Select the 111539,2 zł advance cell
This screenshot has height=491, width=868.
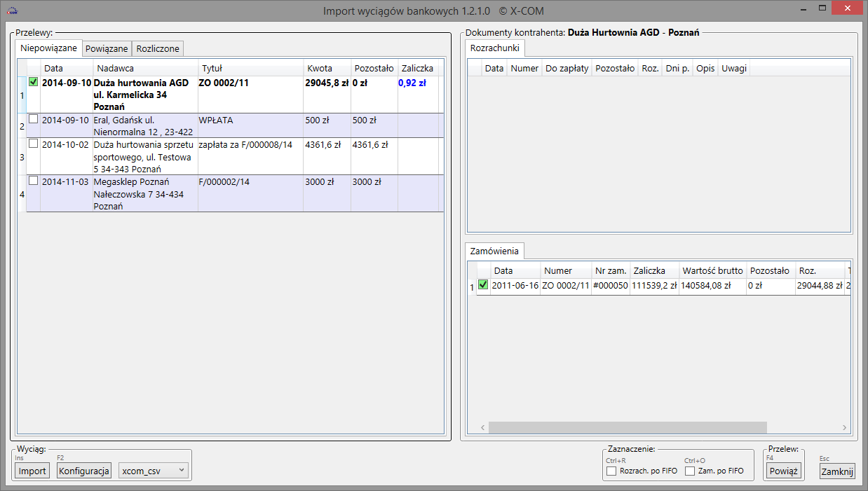[x=654, y=286]
